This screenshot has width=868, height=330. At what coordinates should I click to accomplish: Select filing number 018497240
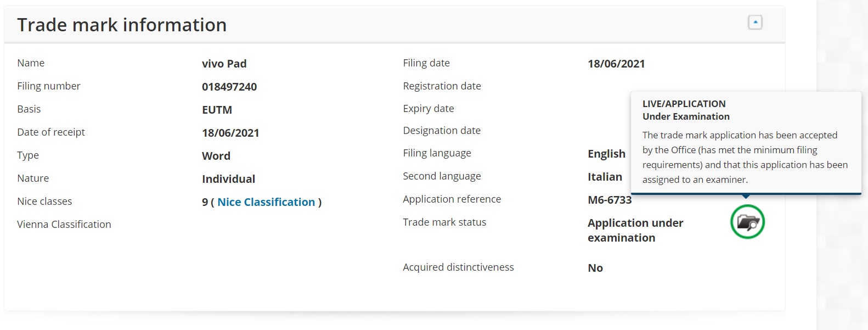coord(229,87)
